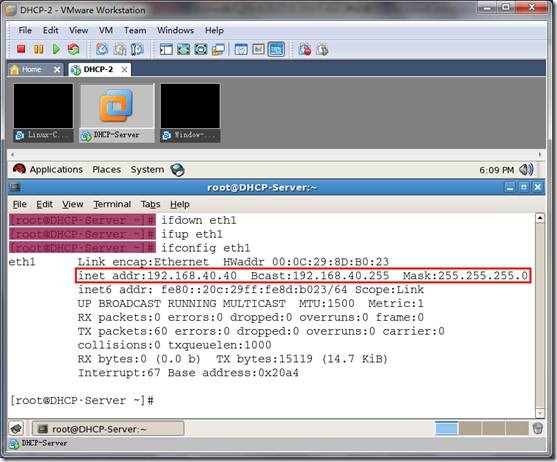Image resolution: width=557 pixels, height=462 pixels.
Task: Click the trash icon in bottom panel
Action: pyautogui.click(x=538, y=428)
